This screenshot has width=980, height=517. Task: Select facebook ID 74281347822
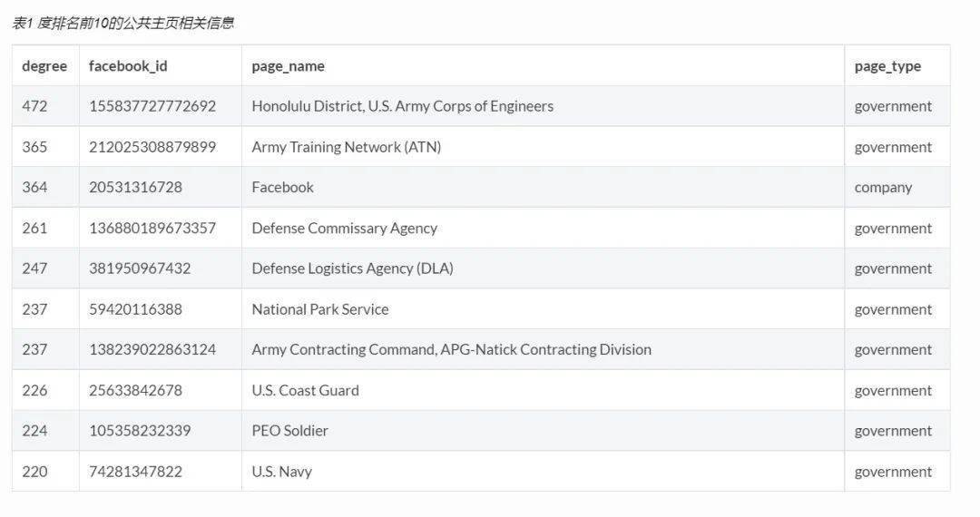135,472
